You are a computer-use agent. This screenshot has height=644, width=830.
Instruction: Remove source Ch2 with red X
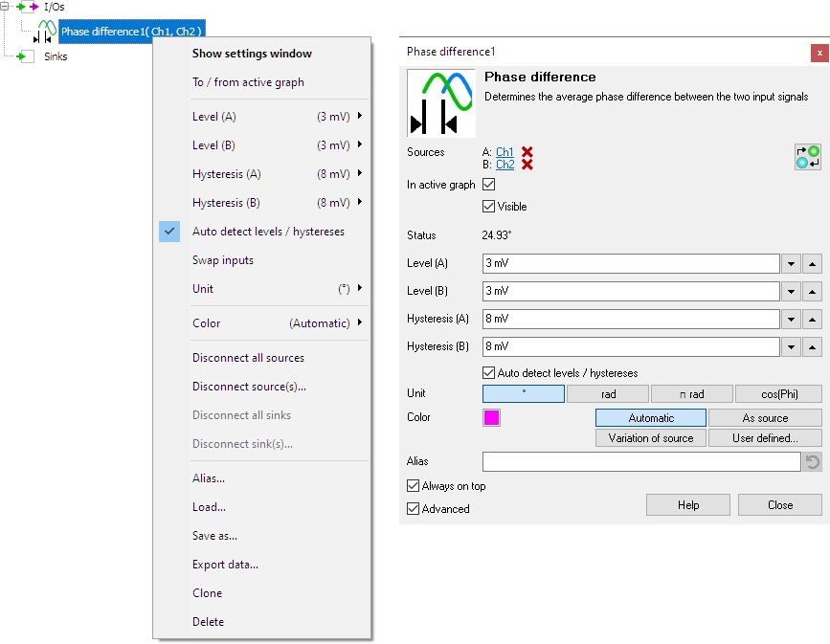pos(527,165)
